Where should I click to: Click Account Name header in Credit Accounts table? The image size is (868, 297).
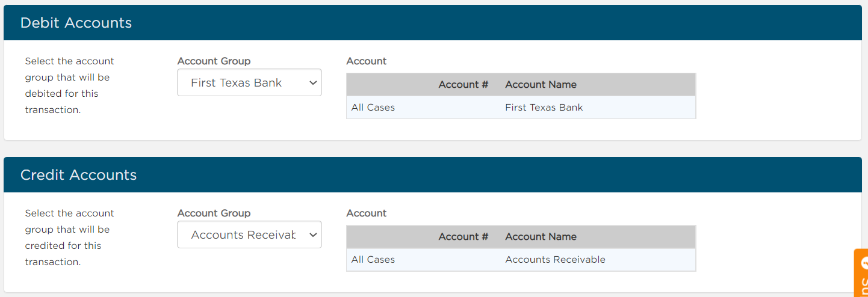541,237
